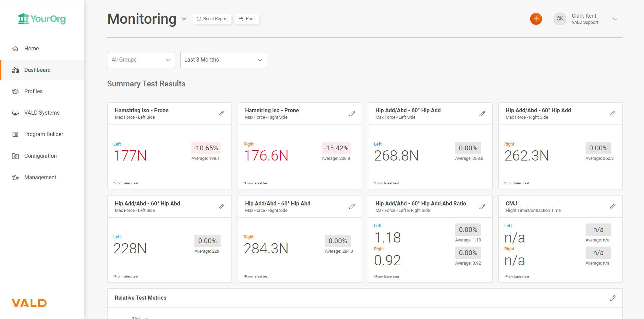Click the Management gear-people icon
The image size is (644, 319).
pyautogui.click(x=15, y=178)
